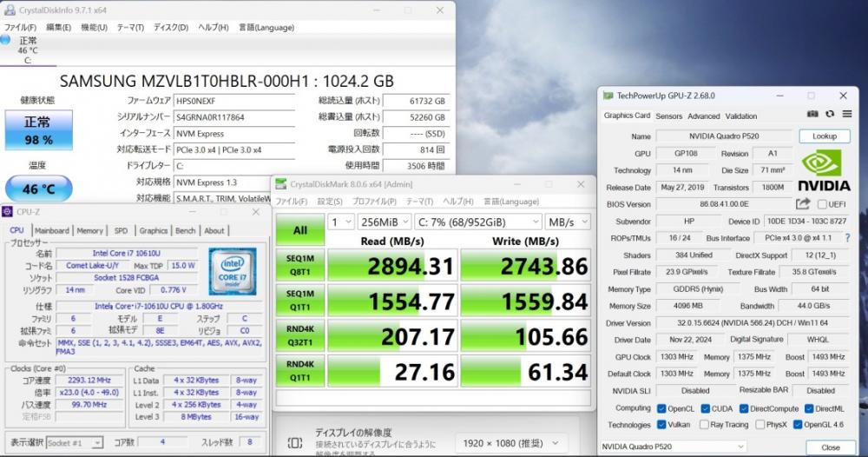Open GPU selection dropdown NVIDIA Quadro P520
868x457 pixels.
[x=674, y=447]
